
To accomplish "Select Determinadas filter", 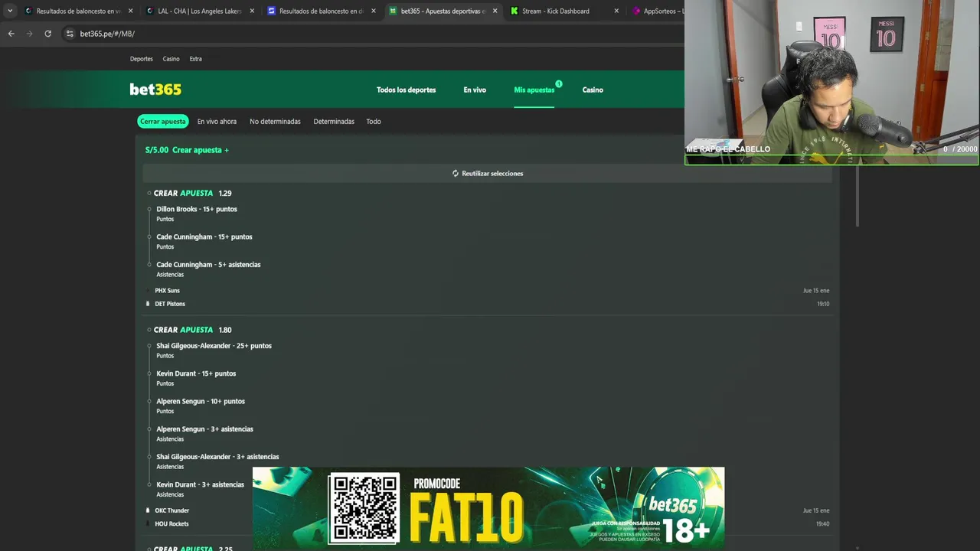I will (x=334, y=122).
